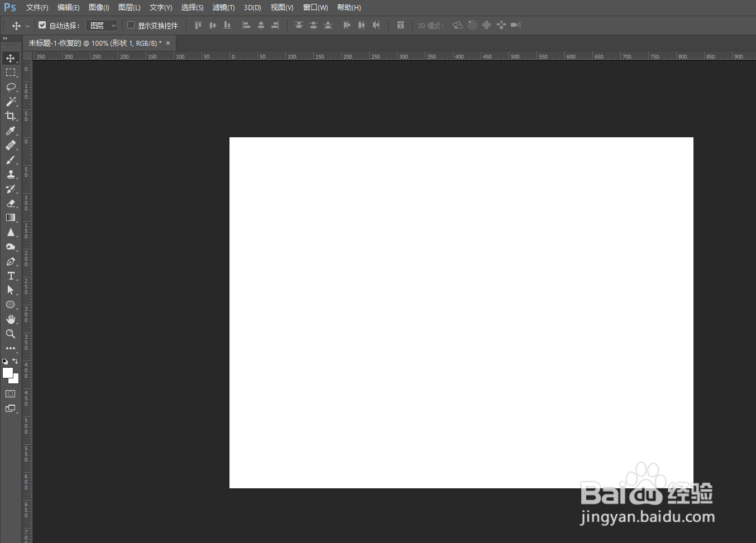Select the Magic Wand tool
This screenshot has height=543, width=756.
coord(11,102)
